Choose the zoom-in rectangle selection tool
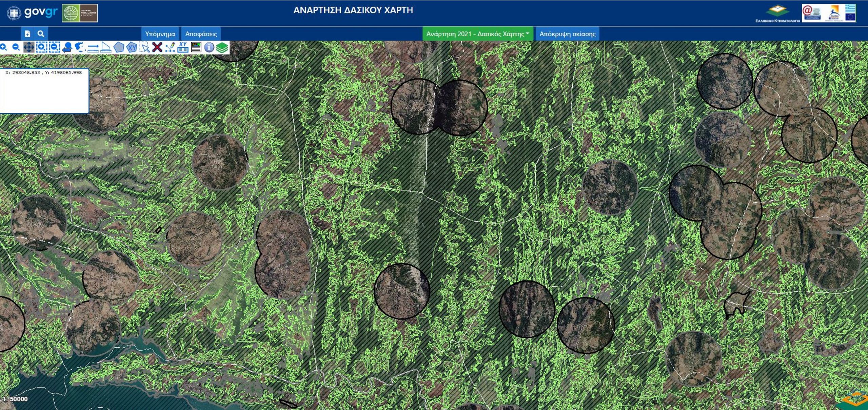The image size is (868, 410). click(x=41, y=47)
